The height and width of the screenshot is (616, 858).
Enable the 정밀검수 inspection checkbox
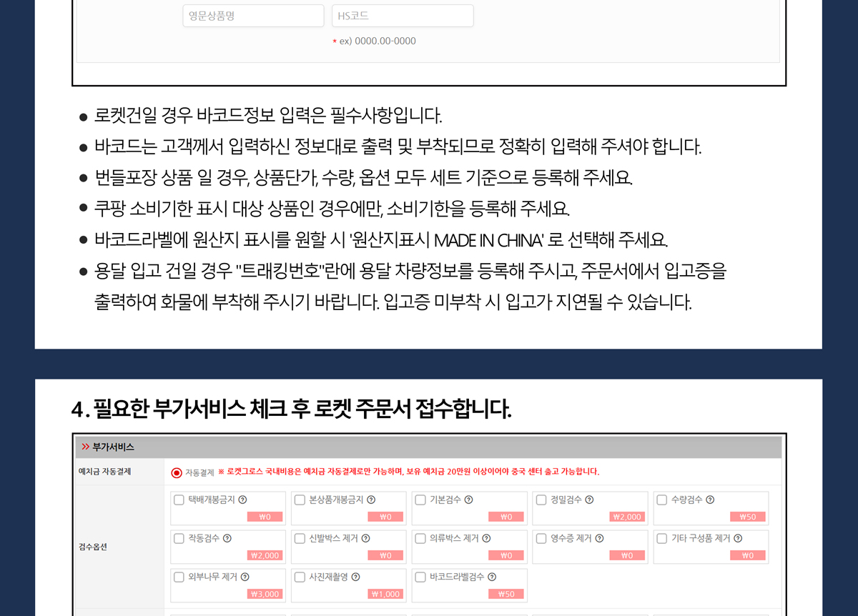click(x=541, y=500)
